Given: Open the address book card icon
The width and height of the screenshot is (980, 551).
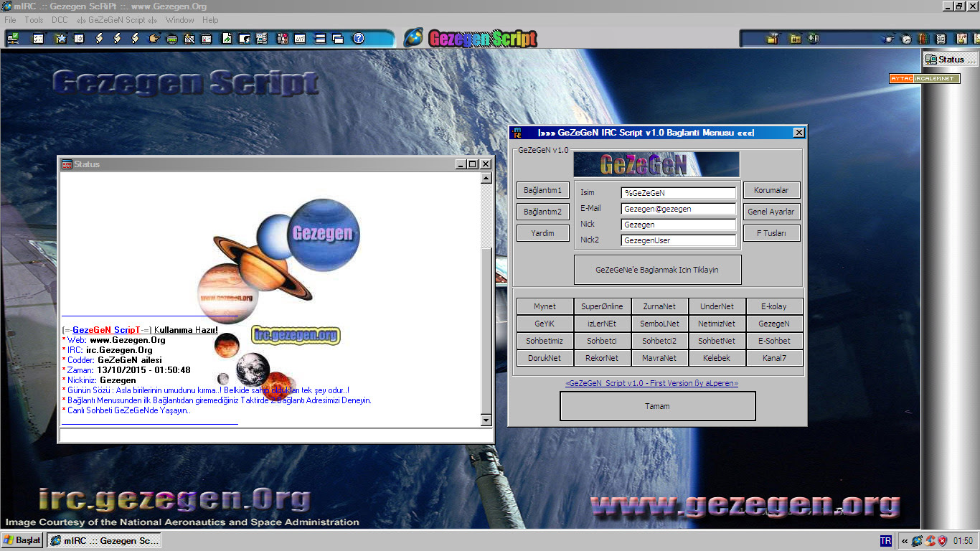Looking at the screenshot, I should 207,39.
